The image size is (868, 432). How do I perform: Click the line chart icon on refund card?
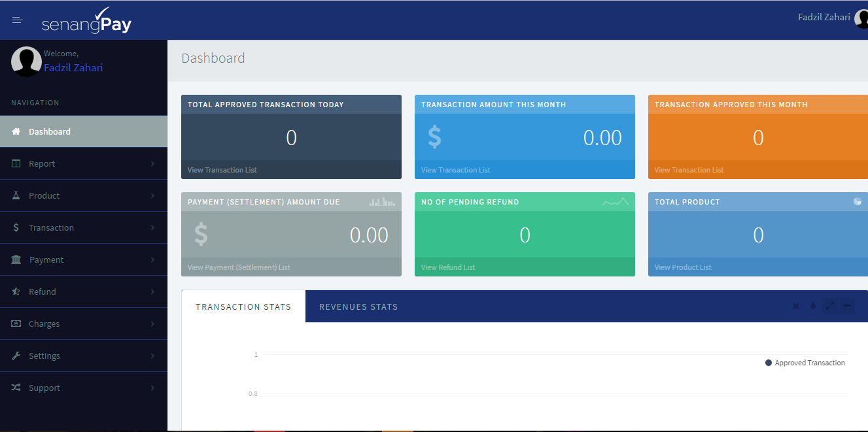[x=616, y=202]
